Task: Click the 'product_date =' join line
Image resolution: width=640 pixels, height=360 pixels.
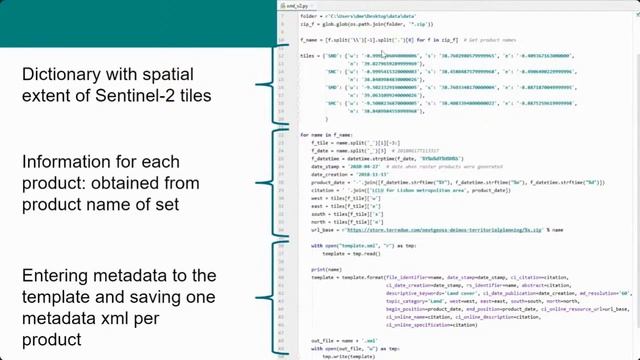Action: click(458, 182)
